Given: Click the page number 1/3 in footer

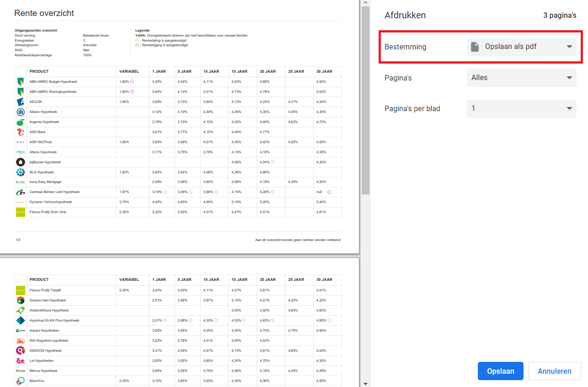Looking at the screenshot, I should pyautogui.click(x=18, y=240).
